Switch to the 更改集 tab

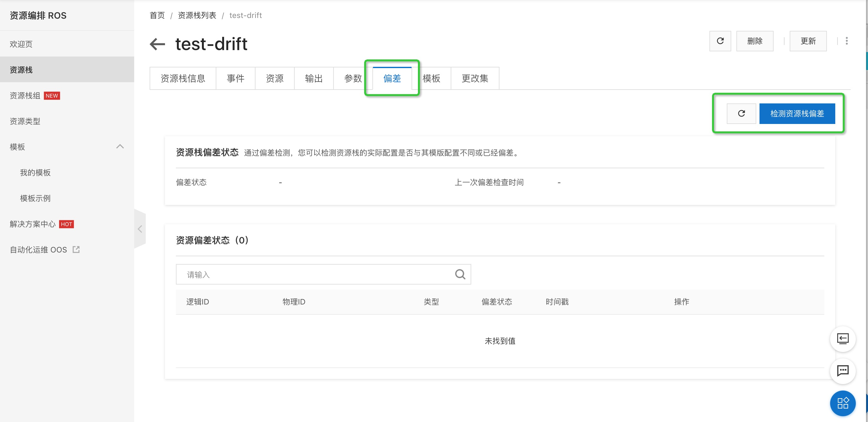point(475,79)
